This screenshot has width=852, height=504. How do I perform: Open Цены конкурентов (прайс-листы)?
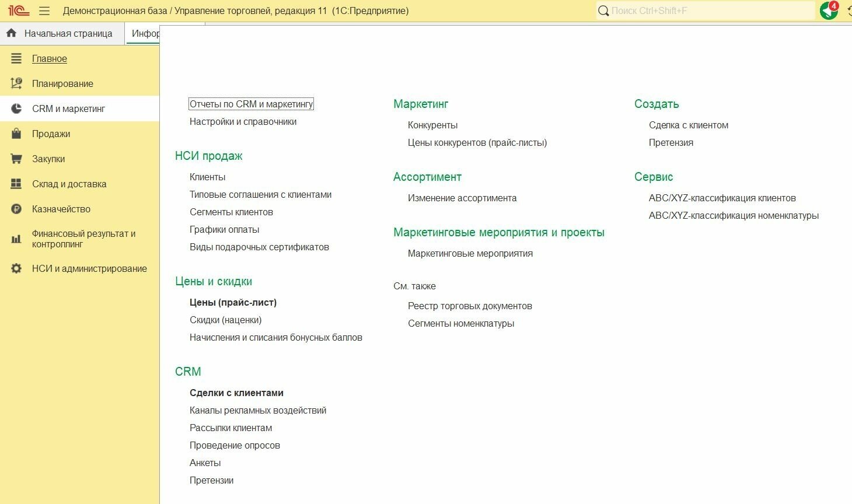pyautogui.click(x=477, y=142)
